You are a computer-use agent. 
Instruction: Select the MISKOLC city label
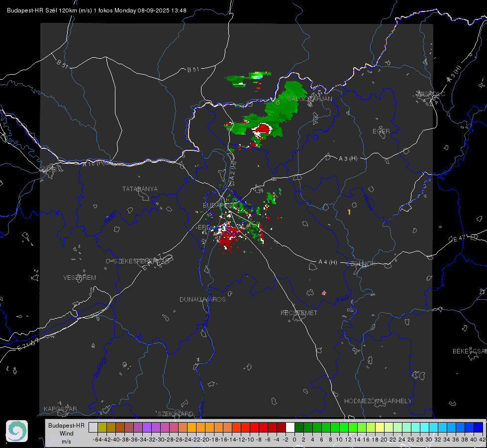coord(431,94)
